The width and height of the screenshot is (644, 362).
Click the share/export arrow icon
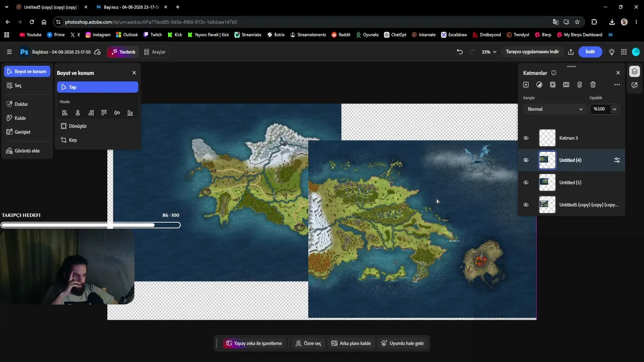(x=571, y=52)
